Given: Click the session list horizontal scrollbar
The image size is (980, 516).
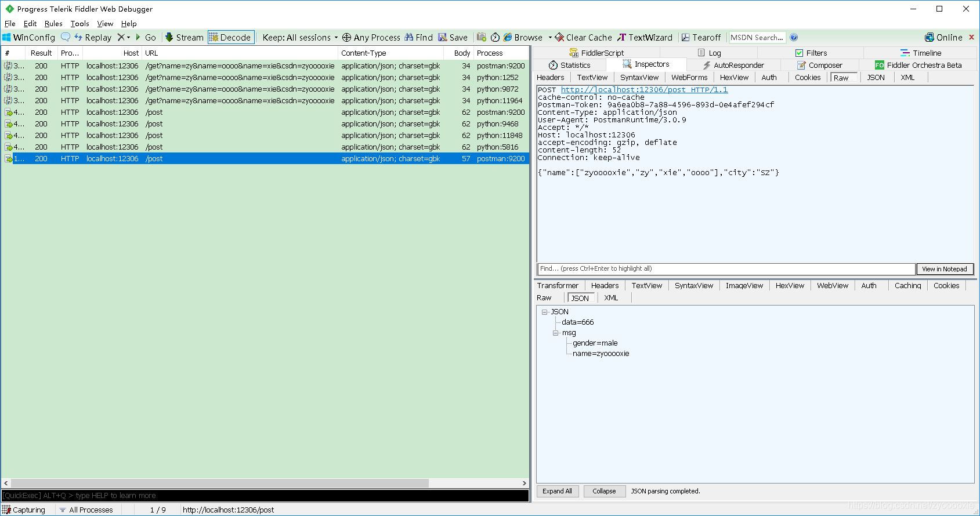Looking at the screenshot, I should pos(219,483).
